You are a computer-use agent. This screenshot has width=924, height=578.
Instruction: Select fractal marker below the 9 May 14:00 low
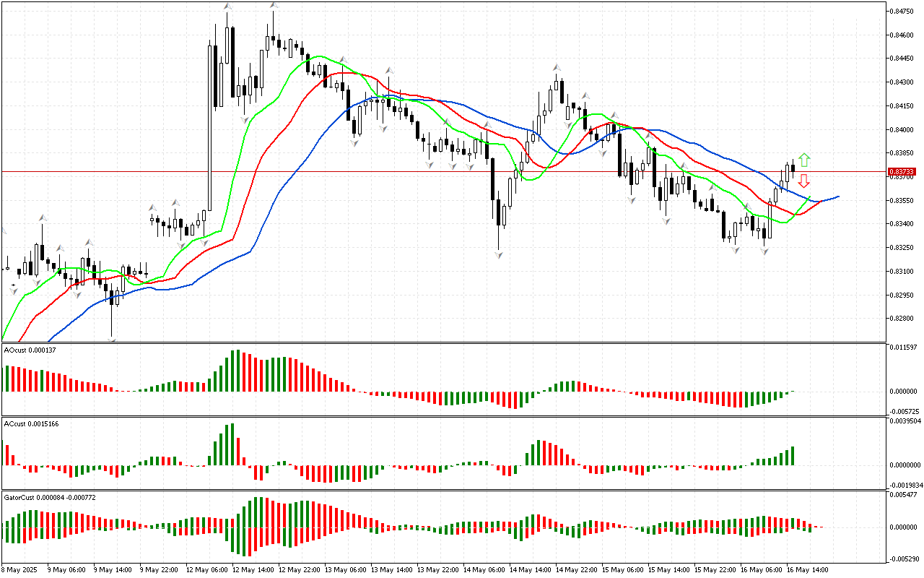click(112, 338)
